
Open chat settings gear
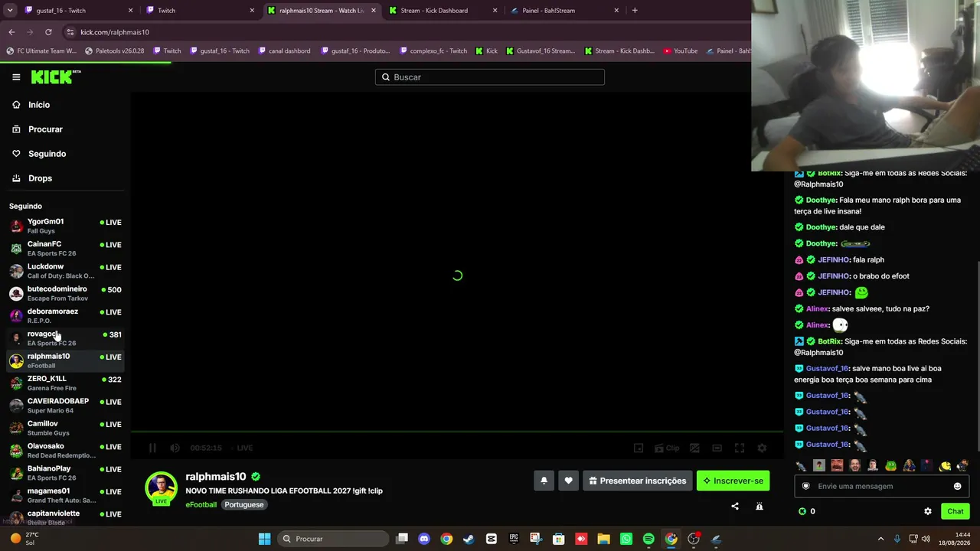928,511
